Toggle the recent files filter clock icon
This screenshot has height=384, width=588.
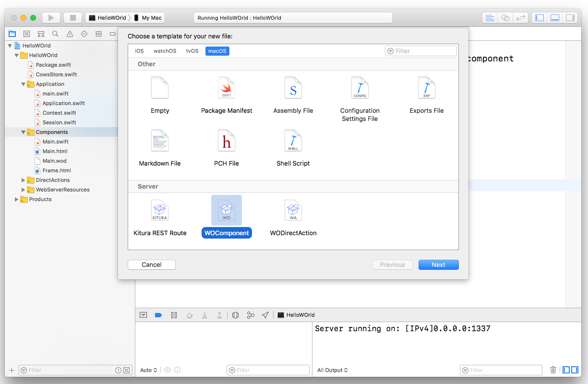[x=118, y=371]
